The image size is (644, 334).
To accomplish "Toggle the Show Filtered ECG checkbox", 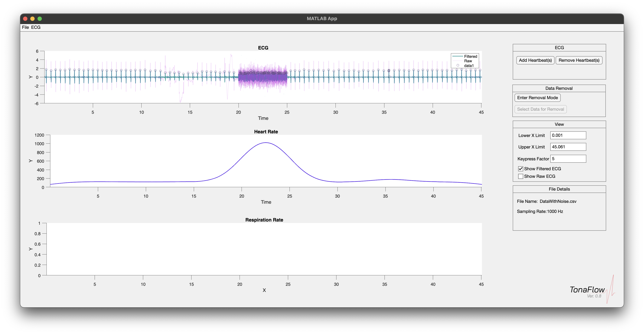I will point(521,169).
